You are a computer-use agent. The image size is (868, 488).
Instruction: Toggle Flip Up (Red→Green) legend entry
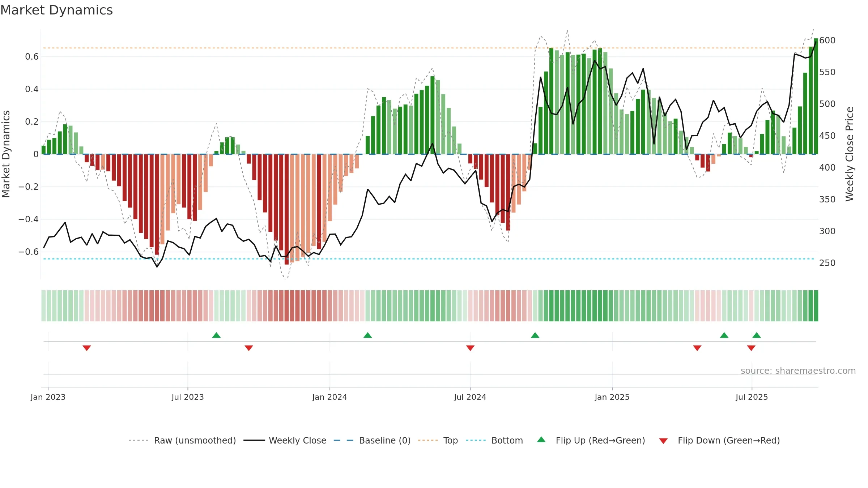(591, 440)
